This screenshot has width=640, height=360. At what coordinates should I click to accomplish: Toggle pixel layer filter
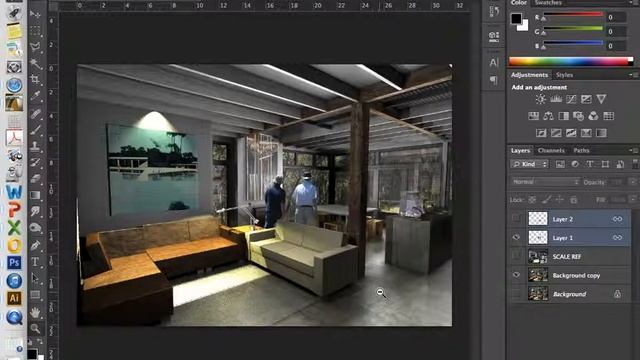(x=560, y=164)
